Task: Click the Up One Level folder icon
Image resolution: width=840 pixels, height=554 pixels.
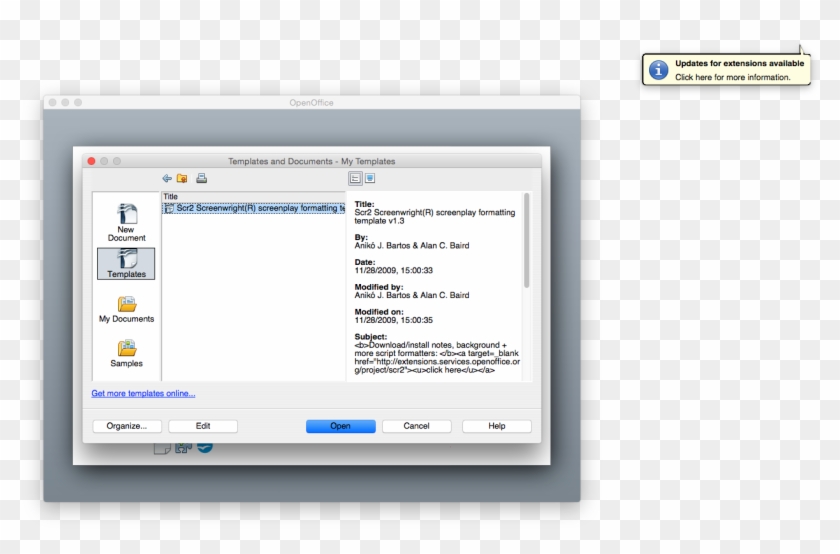Action: click(182, 178)
